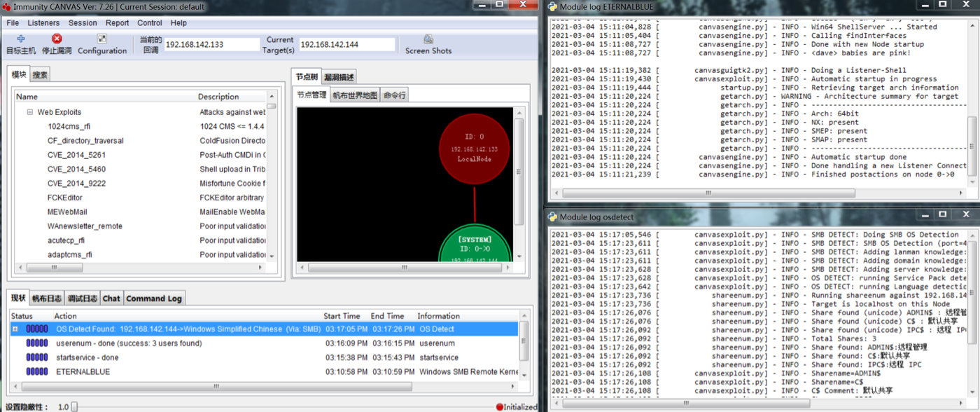
Task: Open the 帆布世界地图 world map tab
Action: pos(355,95)
